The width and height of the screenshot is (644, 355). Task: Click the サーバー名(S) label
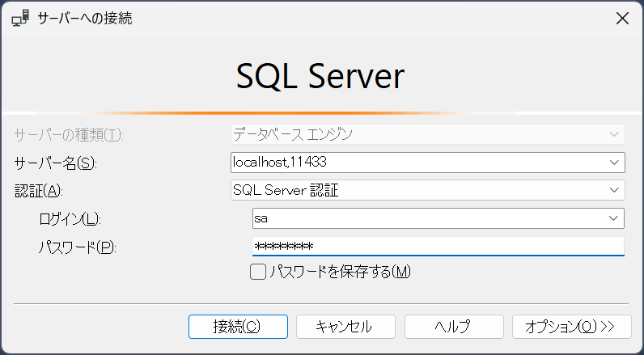pos(55,163)
